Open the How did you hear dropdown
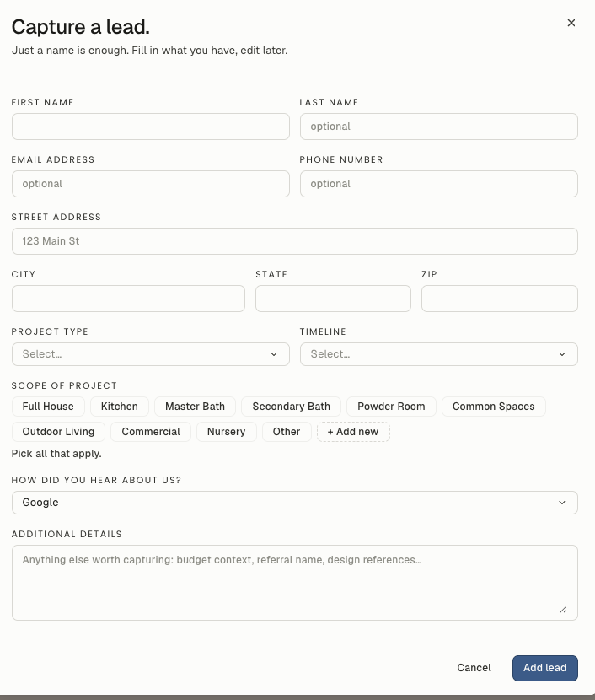 (295, 503)
